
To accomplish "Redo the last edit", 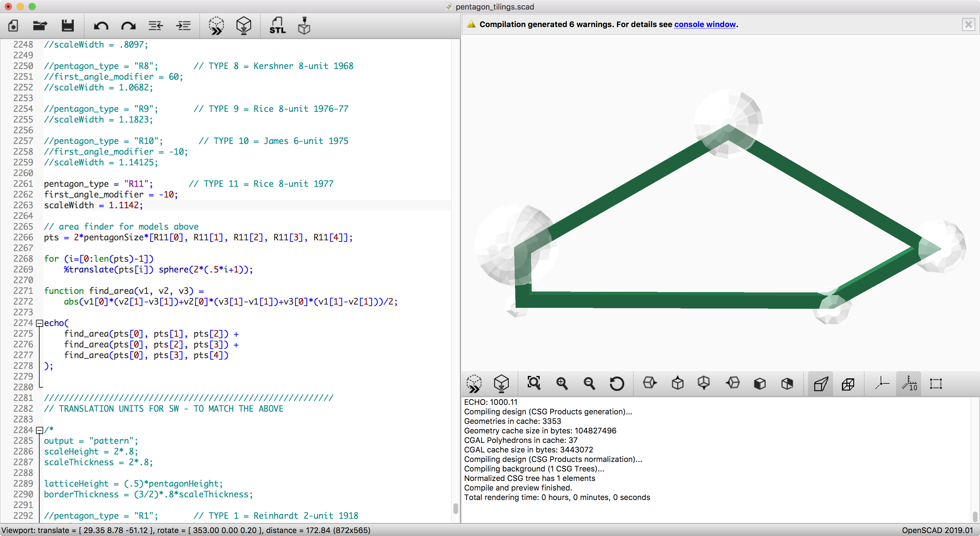I will 128,26.
